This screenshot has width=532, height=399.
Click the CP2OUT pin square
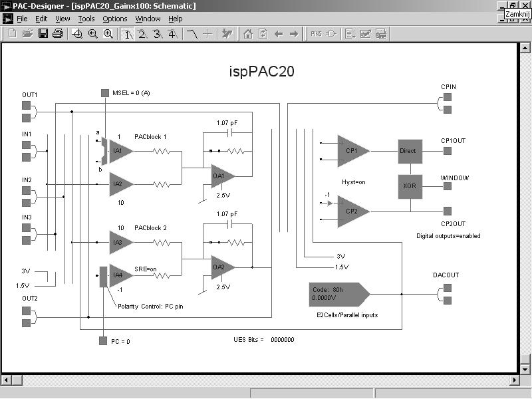tap(448, 211)
